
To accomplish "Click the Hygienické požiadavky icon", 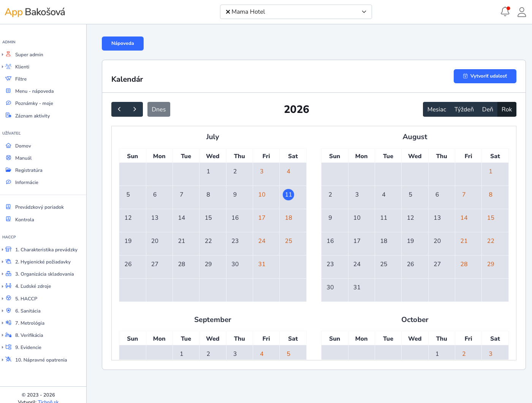I will coord(8,262).
